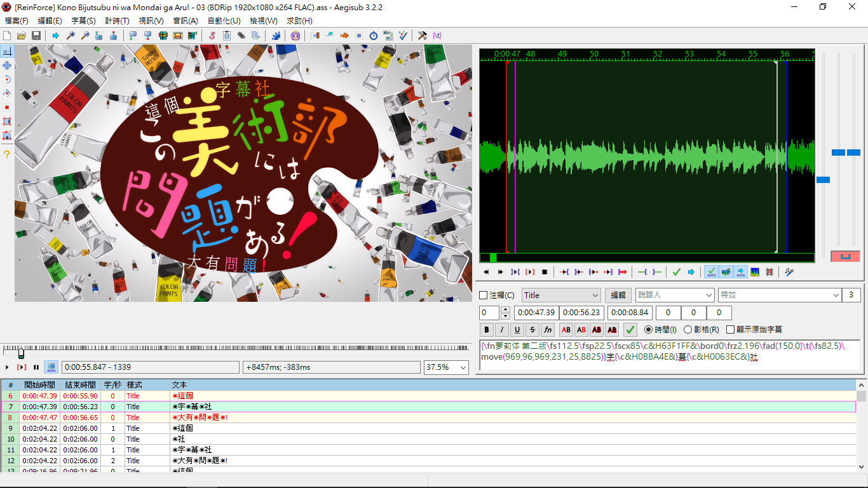This screenshot has height=488, width=868.
Task: Select the rectangular clip video tool
Action: click(7, 121)
